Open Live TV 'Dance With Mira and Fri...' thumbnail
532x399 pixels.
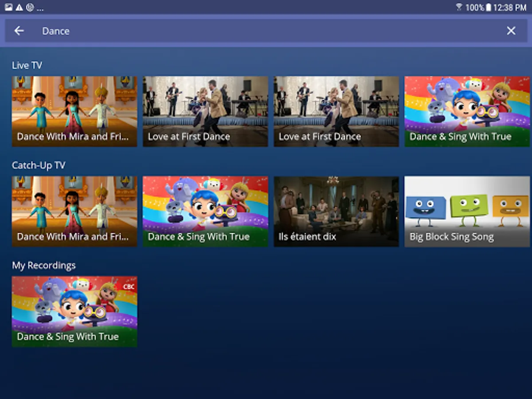tap(74, 111)
